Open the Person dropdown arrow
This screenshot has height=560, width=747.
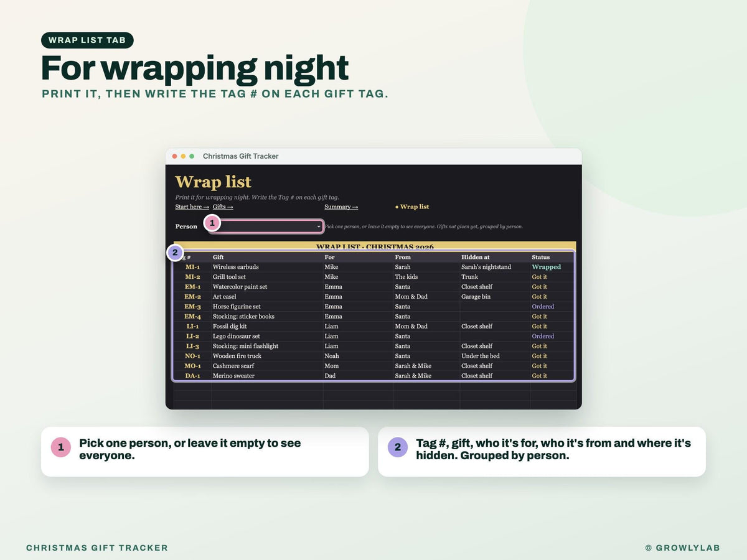point(319,226)
